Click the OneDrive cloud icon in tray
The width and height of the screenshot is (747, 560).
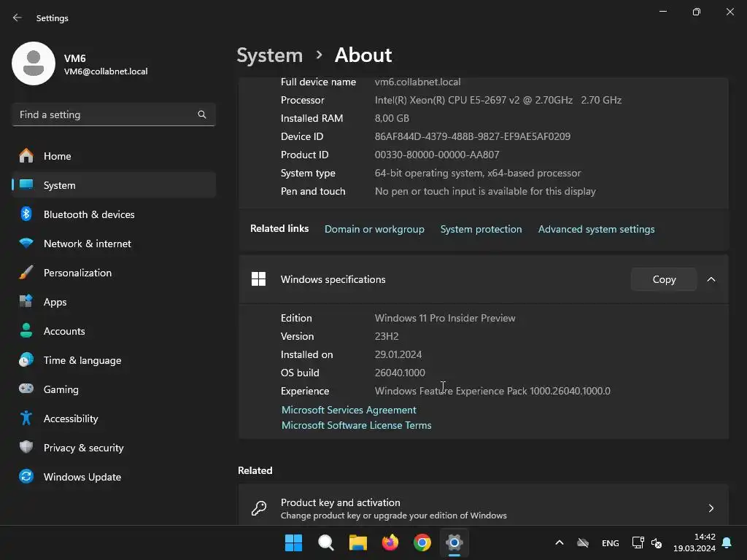pos(583,542)
